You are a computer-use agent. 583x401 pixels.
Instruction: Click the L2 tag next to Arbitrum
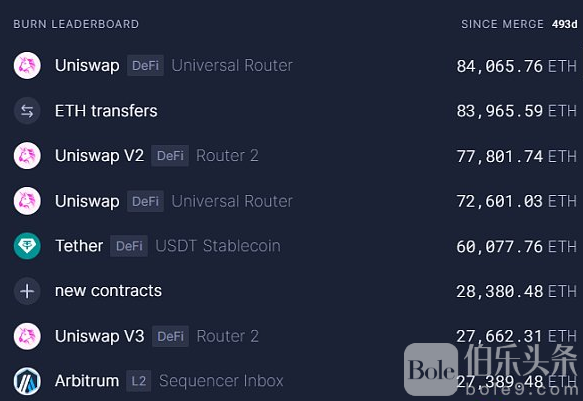pyautogui.click(x=139, y=381)
